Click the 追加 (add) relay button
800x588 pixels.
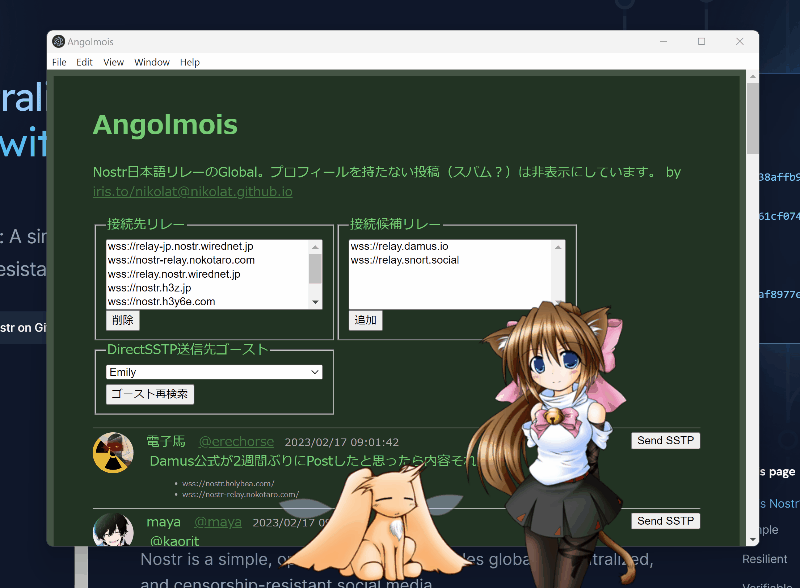pos(365,320)
